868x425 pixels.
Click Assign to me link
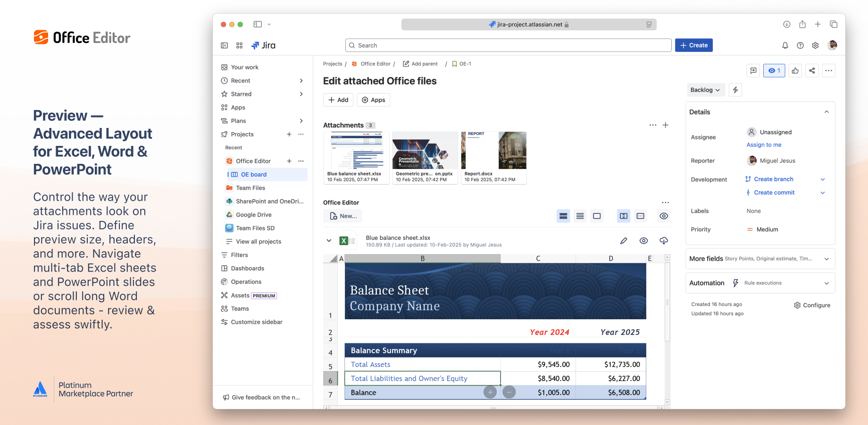coord(764,145)
